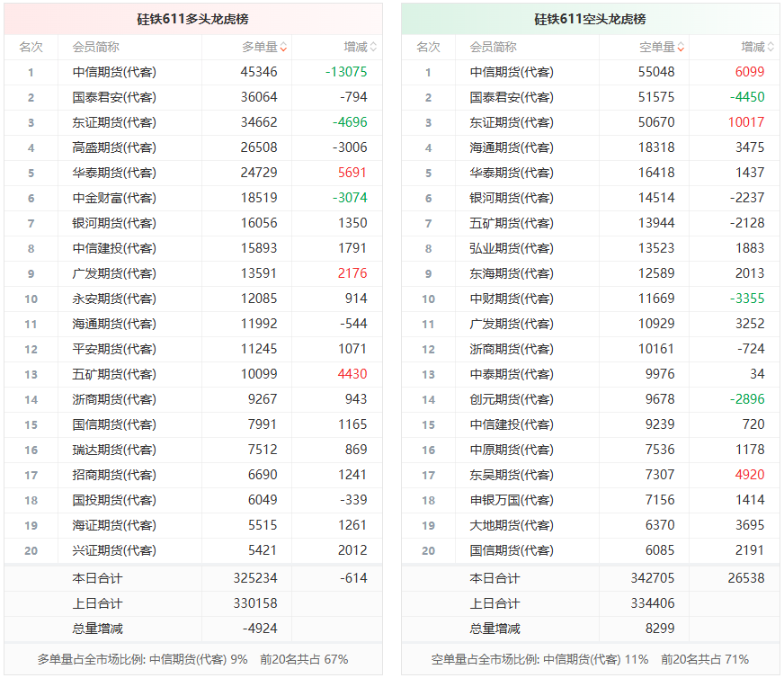Sort short table by 空单量 arrow icon
Viewport: 784px width, 678px height.
click(x=681, y=48)
